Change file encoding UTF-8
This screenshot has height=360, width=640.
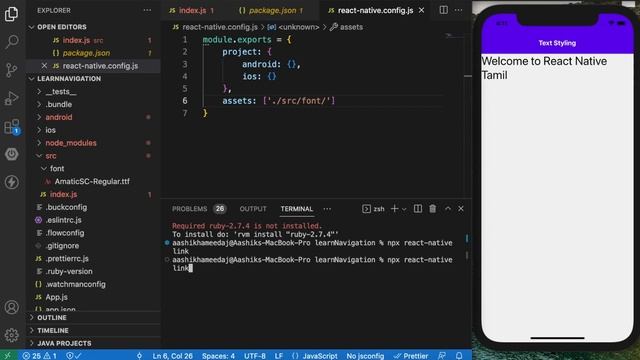point(255,356)
